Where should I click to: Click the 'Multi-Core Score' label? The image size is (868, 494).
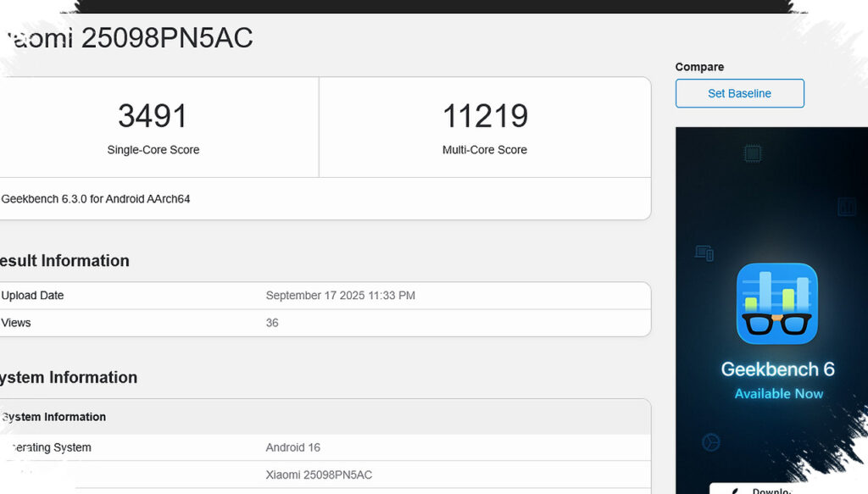(x=484, y=149)
